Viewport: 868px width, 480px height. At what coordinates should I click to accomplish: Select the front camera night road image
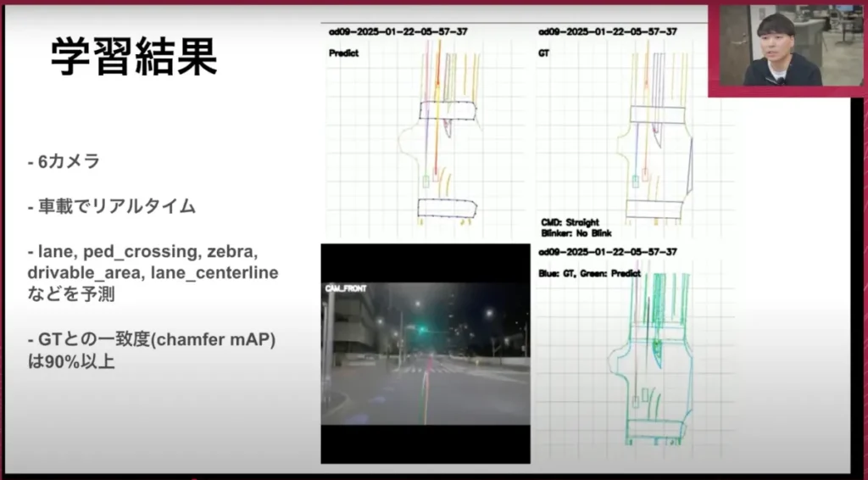click(425, 365)
